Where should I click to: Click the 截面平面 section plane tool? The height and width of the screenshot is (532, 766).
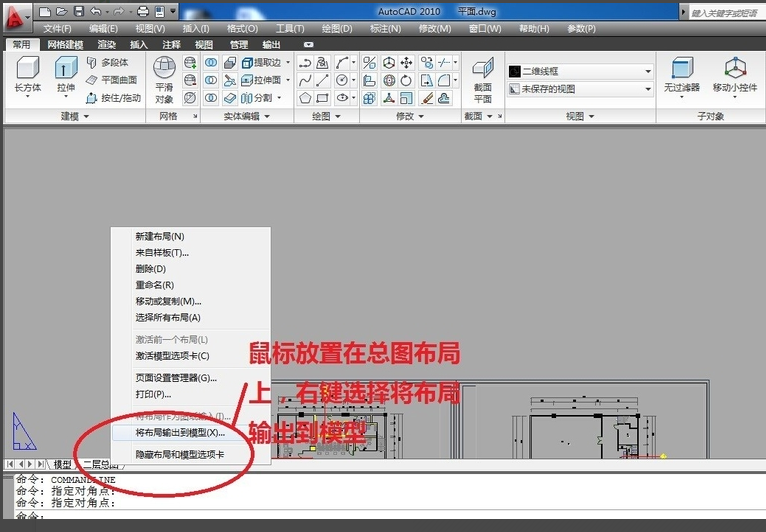coord(483,79)
